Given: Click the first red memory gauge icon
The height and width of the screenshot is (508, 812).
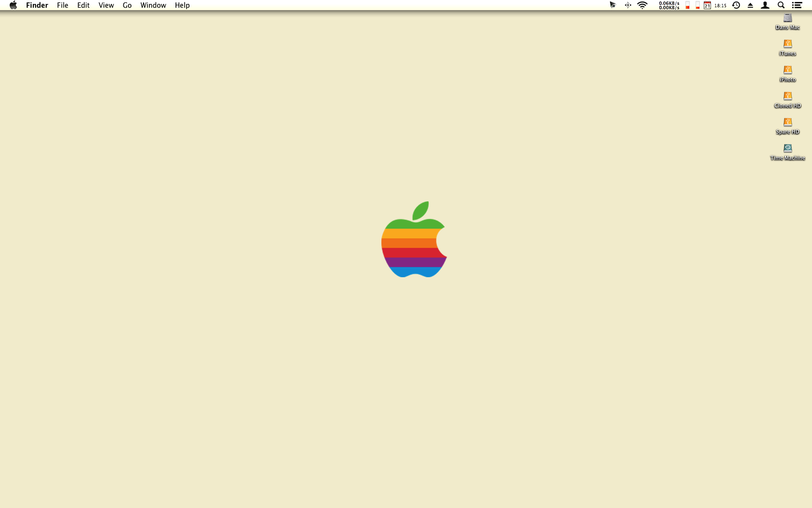Looking at the screenshot, I should point(687,5).
